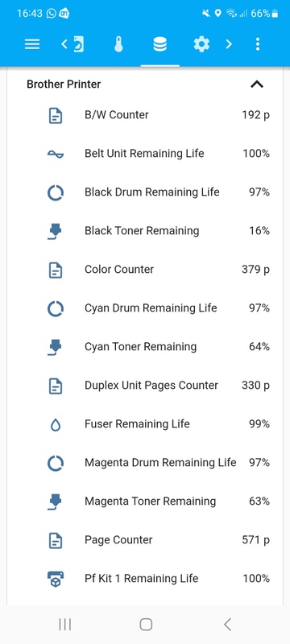The width and height of the screenshot is (290, 644).
Task: Go to next tabs with right chevron
Action: click(229, 44)
